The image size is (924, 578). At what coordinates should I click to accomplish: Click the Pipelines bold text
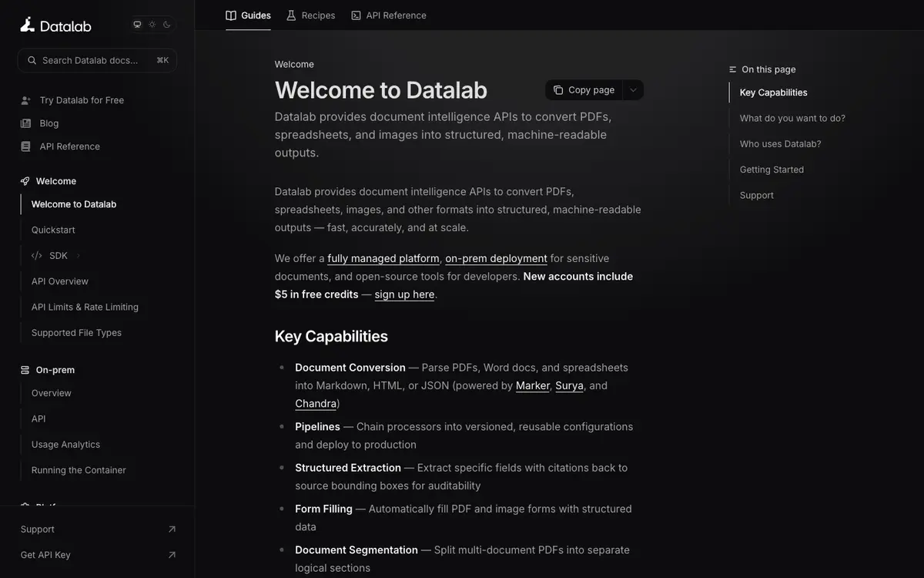pos(317,427)
